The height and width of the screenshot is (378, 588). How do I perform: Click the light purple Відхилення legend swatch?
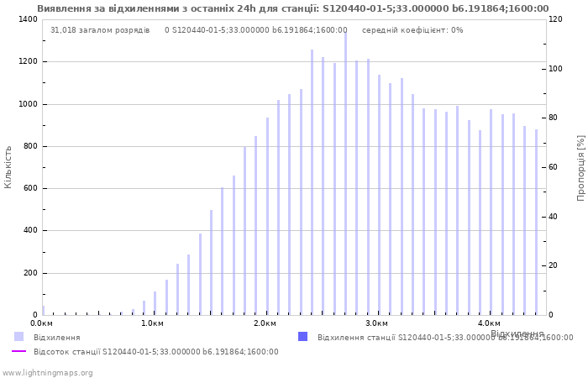18,337
